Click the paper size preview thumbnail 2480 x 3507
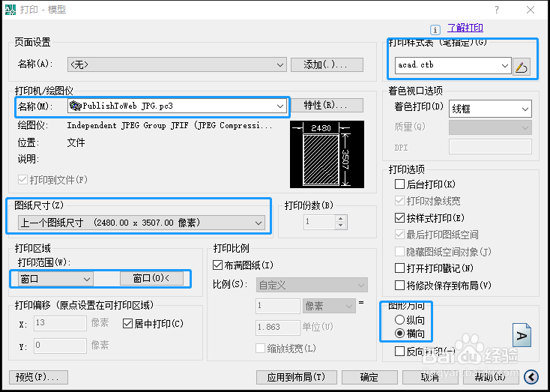 (x=327, y=154)
